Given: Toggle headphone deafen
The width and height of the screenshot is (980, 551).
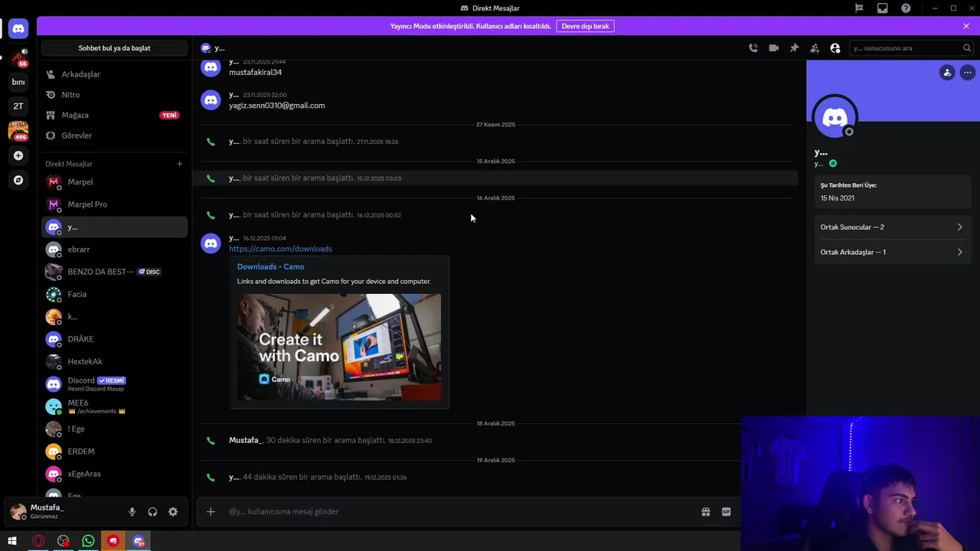Looking at the screenshot, I should [x=152, y=512].
